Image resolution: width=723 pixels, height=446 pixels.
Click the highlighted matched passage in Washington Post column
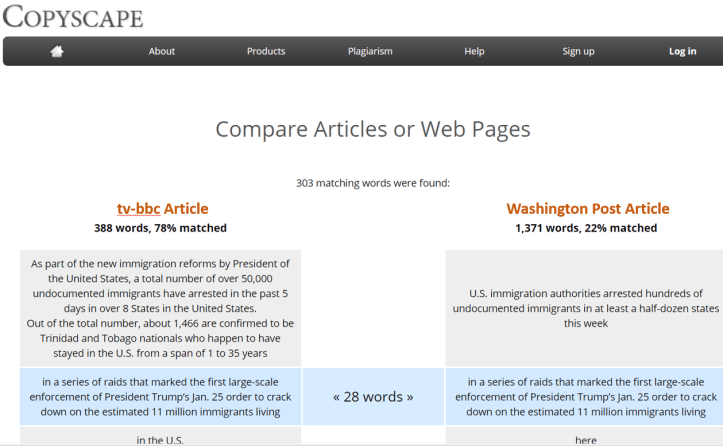[586, 397]
